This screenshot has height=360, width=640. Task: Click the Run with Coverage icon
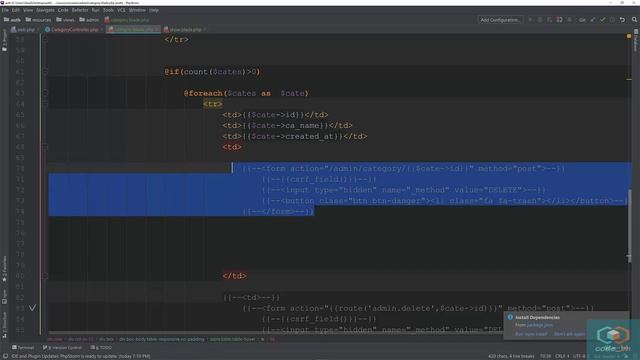pos(550,20)
